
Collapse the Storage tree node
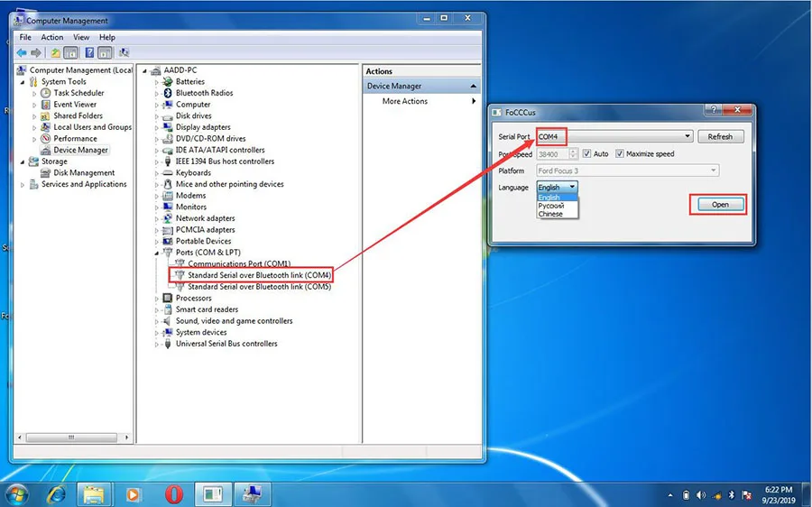click(x=23, y=161)
